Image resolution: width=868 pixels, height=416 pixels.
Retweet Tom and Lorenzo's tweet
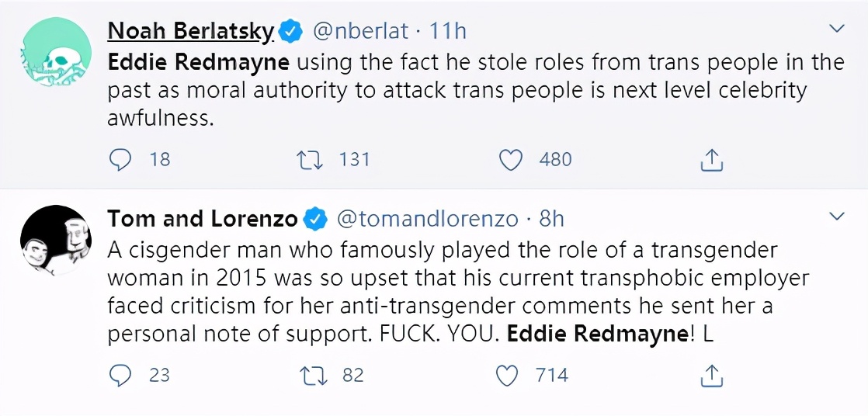coord(310,376)
